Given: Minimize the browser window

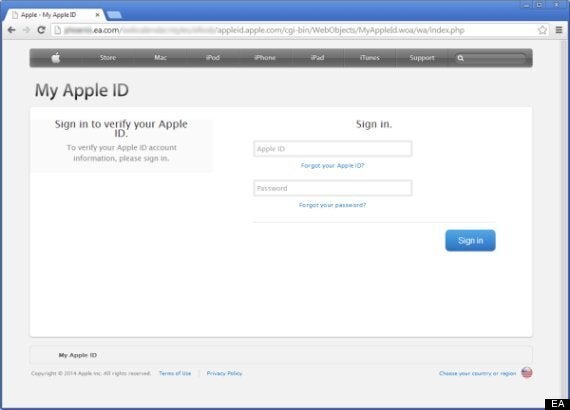Looking at the screenshot, I should (x=527, y=5).
